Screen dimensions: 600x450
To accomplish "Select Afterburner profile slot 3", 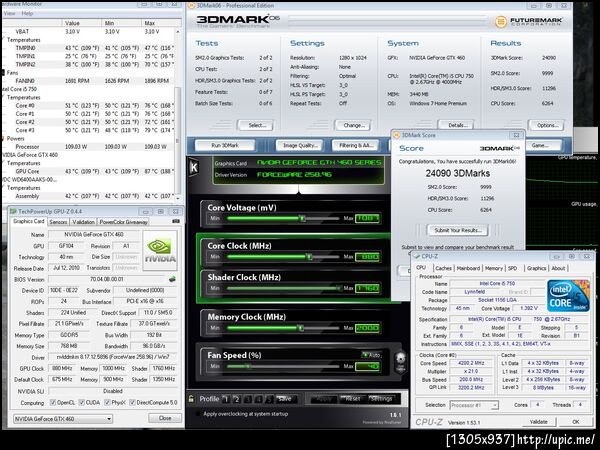I will (247, 399).
